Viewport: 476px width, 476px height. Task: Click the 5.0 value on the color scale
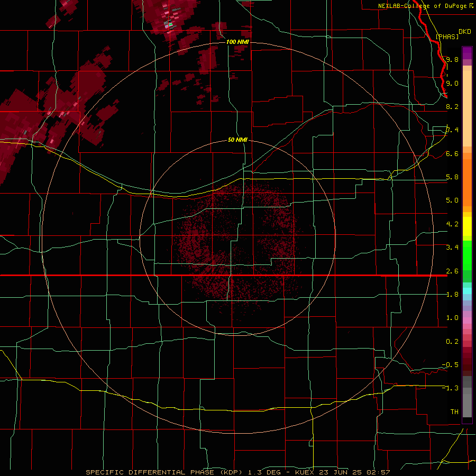[452, 200]
